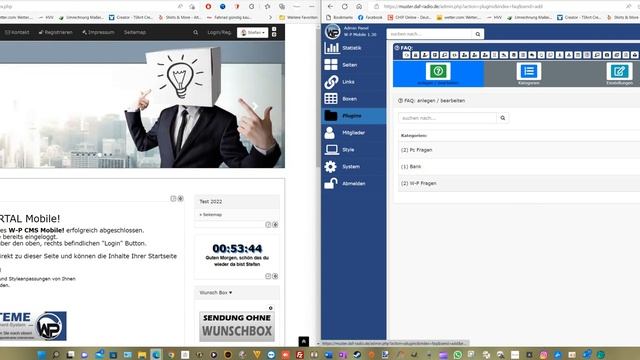The image size is (640, 360).
Task: Click the Plugins folder icon
Action: 331,116
